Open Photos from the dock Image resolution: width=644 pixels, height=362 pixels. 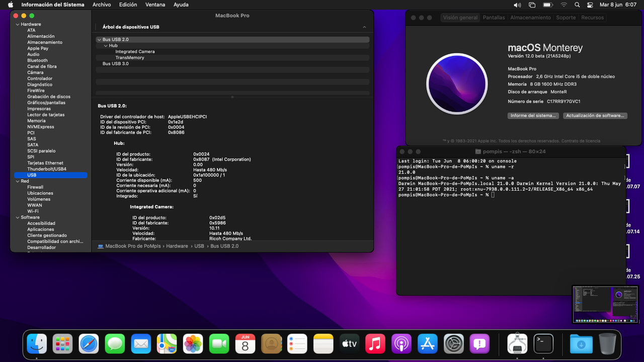tap(193, 344)
